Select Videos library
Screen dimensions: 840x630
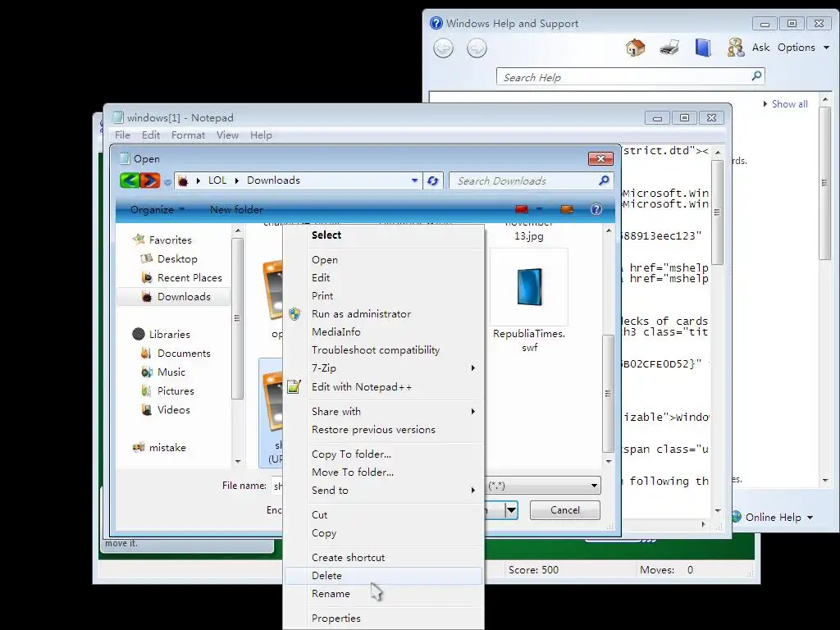174,409
